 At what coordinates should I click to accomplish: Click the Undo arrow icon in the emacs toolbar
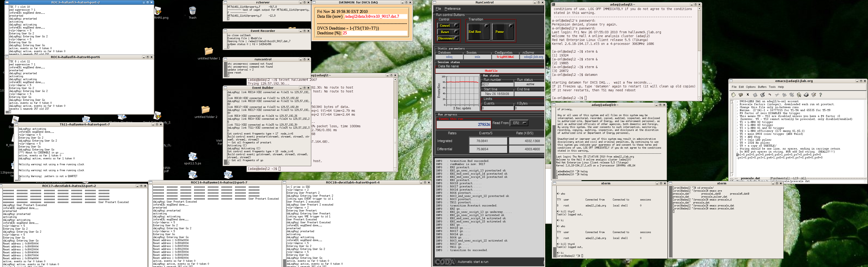coord(770,95)
